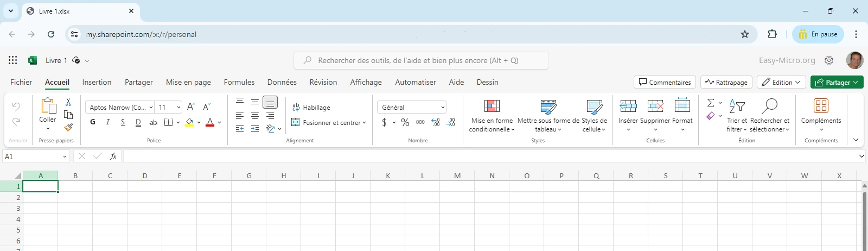Click the Cut scissors icon
Viewport: 868px width, 251px height.
point(68,102)
